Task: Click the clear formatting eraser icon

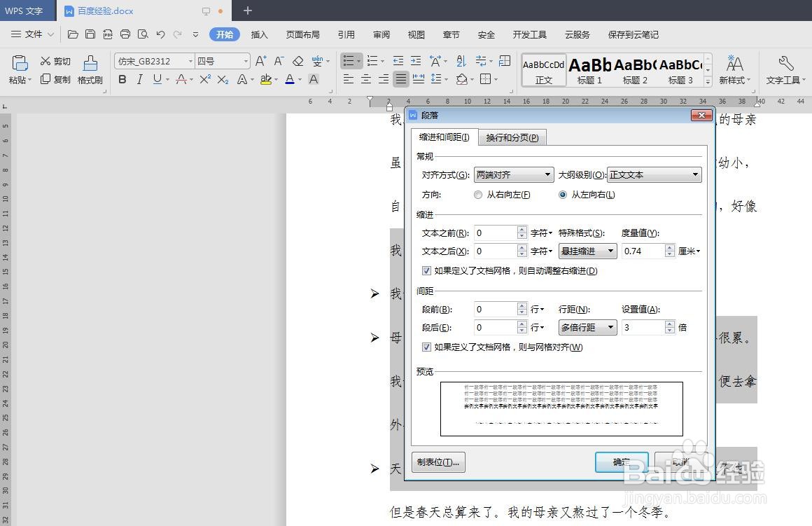Action: [297, 61]
